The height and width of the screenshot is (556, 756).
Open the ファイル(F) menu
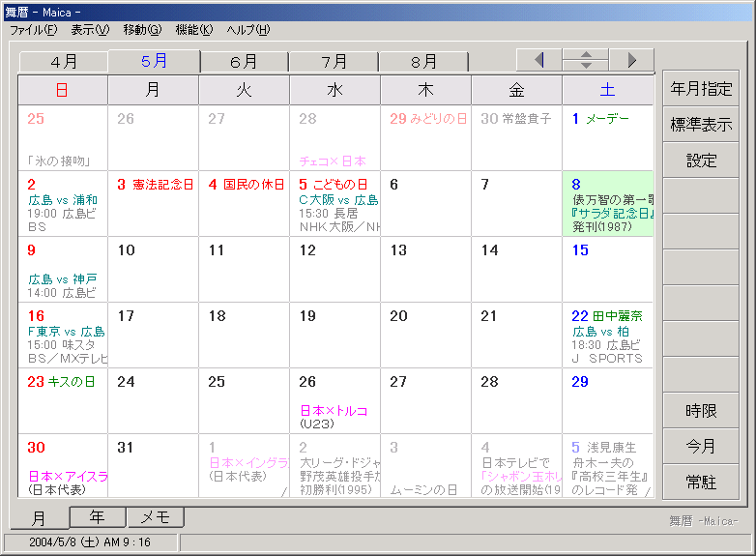point(33,30)
